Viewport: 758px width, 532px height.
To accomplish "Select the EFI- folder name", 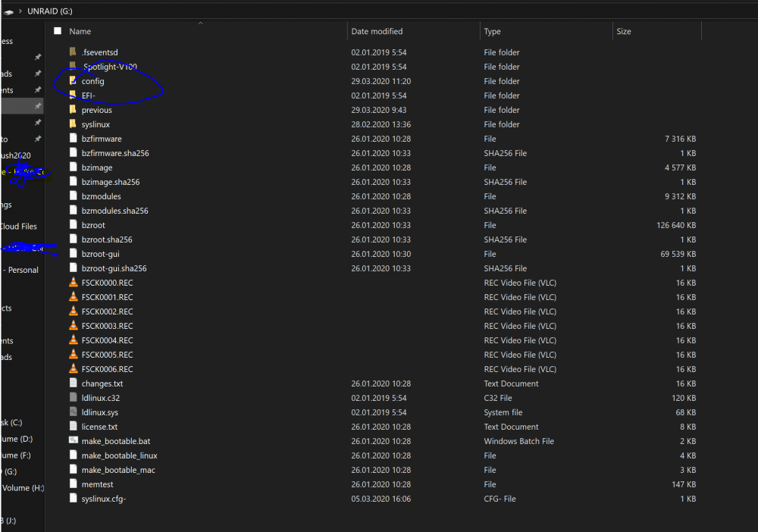I will (x=89, y=95).
